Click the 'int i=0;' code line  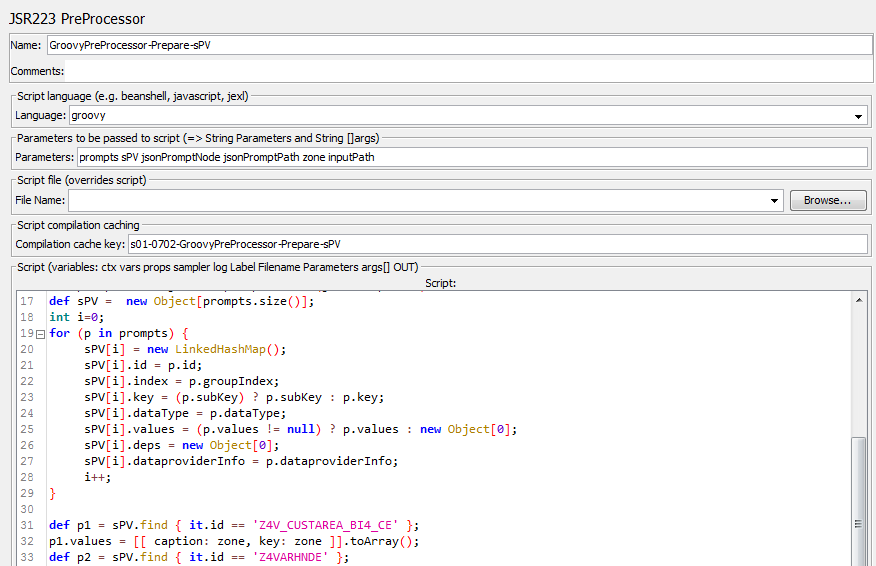[x=77, y=317]
